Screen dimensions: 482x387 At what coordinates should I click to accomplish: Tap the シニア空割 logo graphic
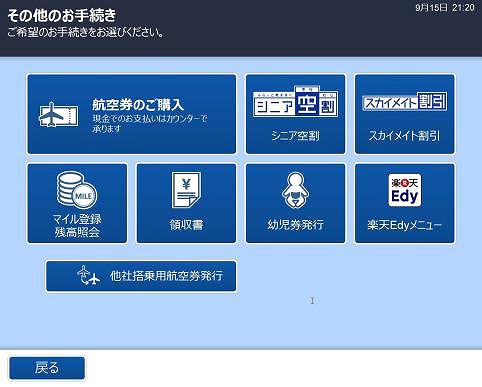coord(295,101)
